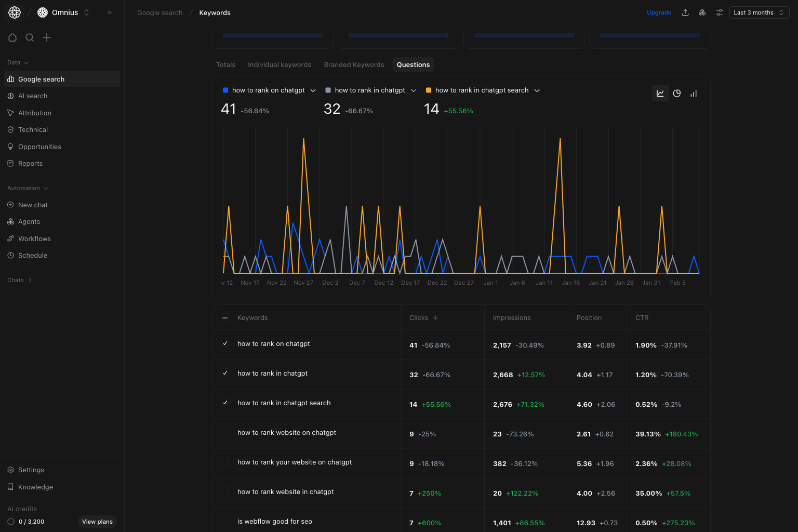Click the View plans button
This screenshot has width=798, height=532.
click(x=97, y=522)
